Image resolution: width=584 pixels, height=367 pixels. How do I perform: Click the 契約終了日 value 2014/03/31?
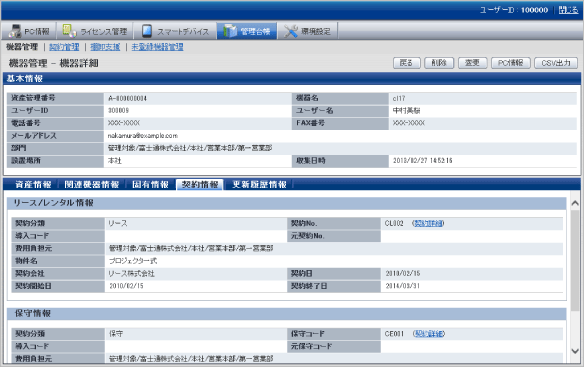point(403,286)
